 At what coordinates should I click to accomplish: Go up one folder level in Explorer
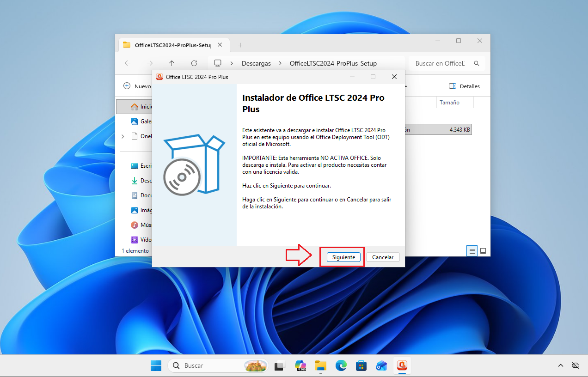tap(172, 63)
